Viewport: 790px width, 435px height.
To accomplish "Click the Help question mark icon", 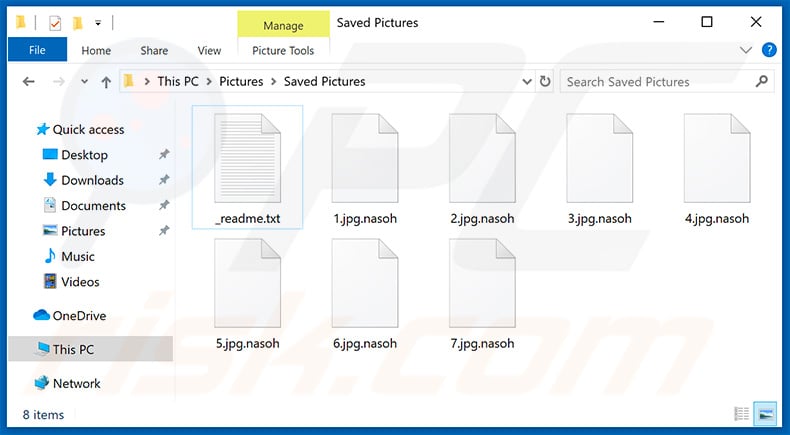I will (x=769, y=50).
